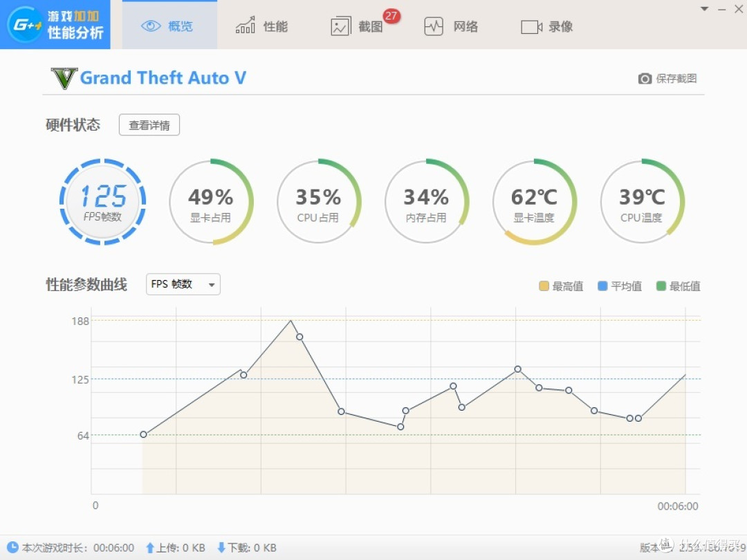Screen dimensions: 747x560
Task: Click the download arrow icon beside 下载
Action: point(221,548)
